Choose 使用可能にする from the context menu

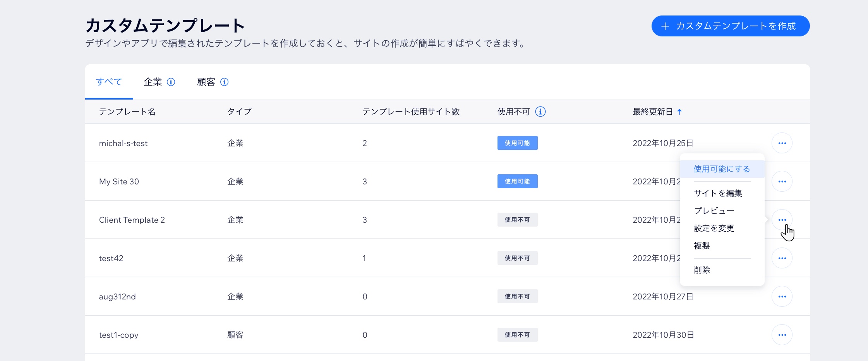click(722, 169)
